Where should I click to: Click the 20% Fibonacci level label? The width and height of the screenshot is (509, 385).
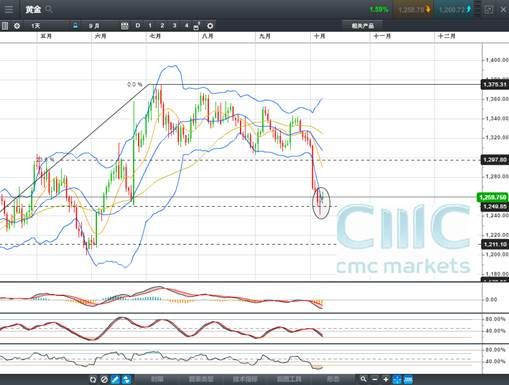(x=135, y=84)
